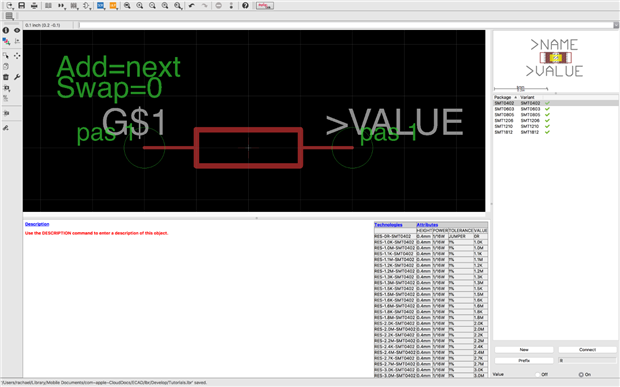Select the Show eye tool
620x387 pixels.
[x=17, y=30]
